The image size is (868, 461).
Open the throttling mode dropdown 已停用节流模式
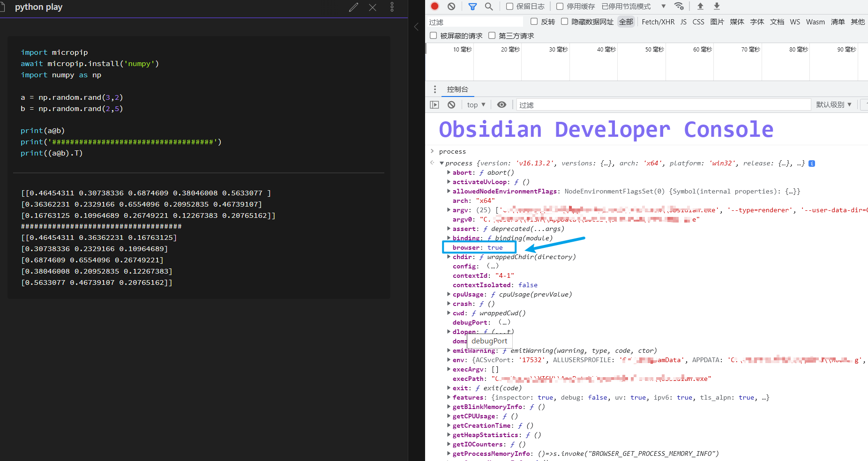634,6
